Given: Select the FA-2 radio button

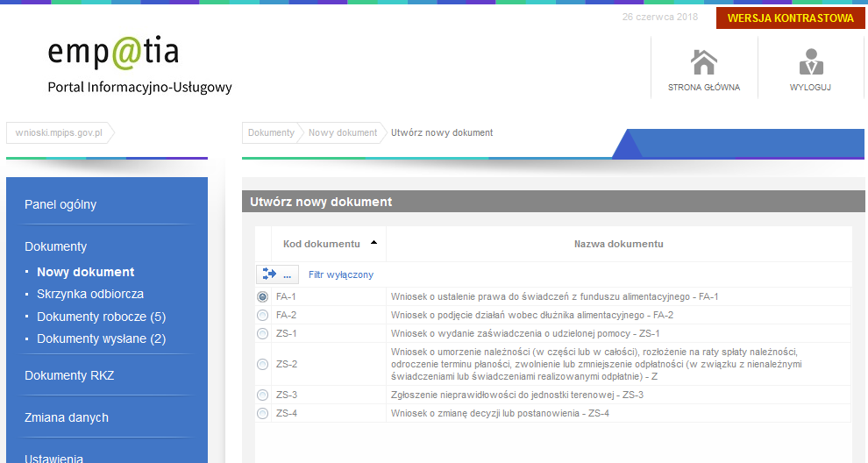Looking at the screenshot, I should click(263, 315).
